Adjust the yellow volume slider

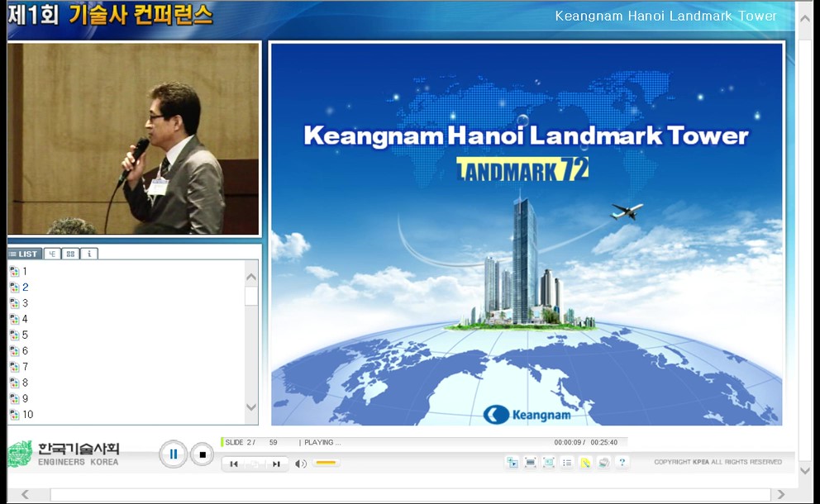(326, 464)
